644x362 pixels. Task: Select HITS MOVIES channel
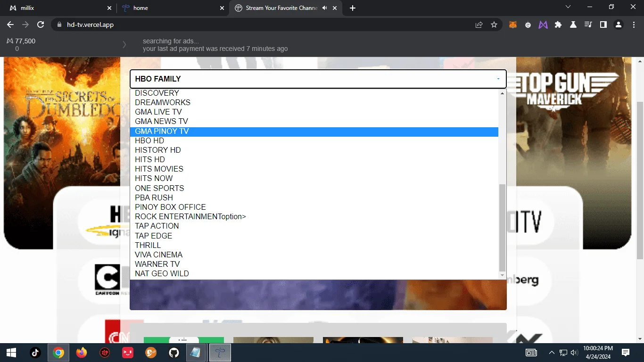pyautogui.click(x=314, y=169)
